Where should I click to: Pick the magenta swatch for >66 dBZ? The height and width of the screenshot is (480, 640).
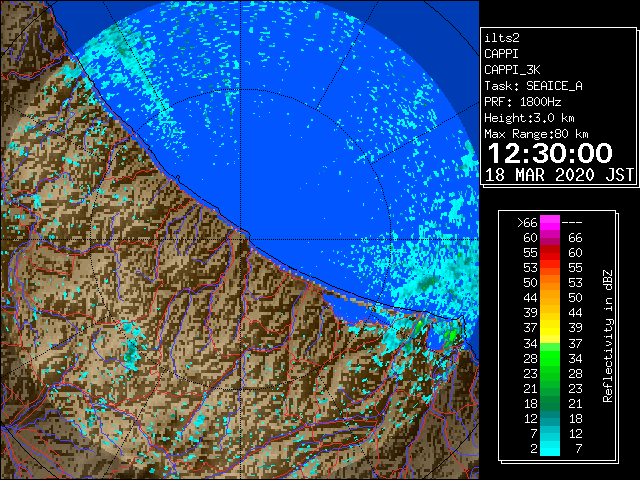click(550, 223)
